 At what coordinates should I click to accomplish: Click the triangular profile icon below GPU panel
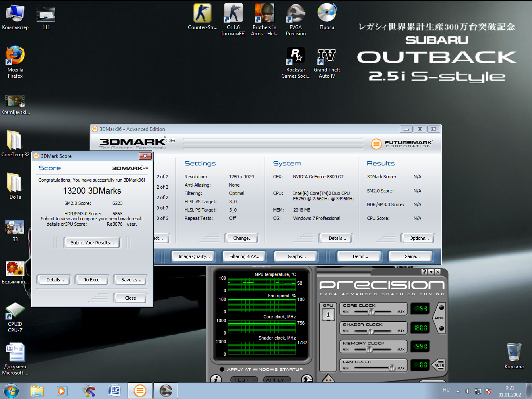point(328,379)
